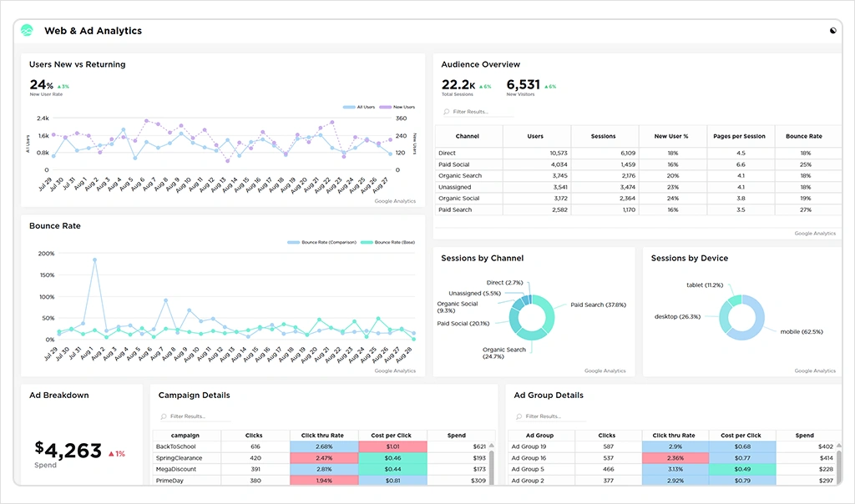Type in the Audience Overview Filter Results field
The width and height of the screenshot is (855, 504).
484,112
